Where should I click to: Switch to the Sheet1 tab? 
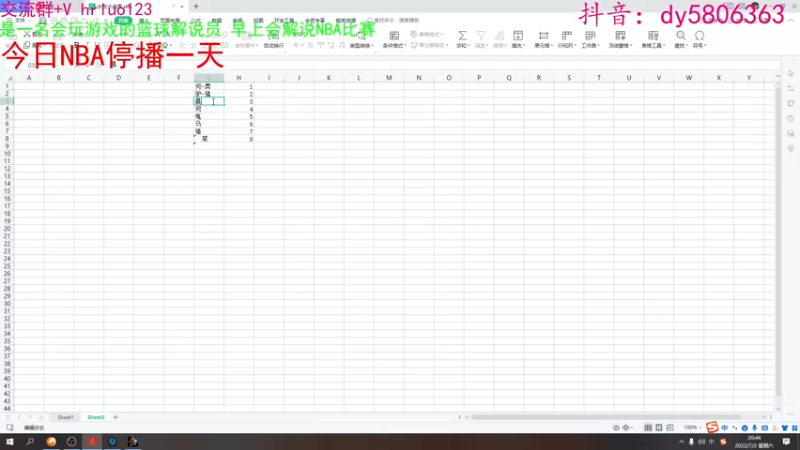pyautogui.click(x=65, y=417)
